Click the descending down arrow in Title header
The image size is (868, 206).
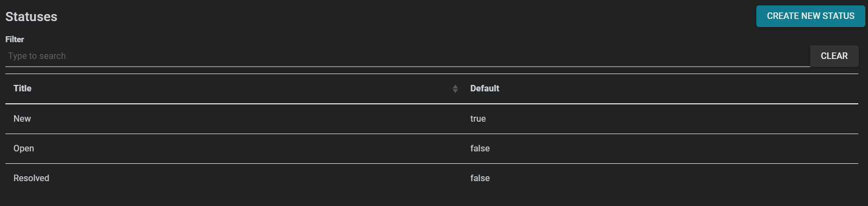tap(455, 91)
